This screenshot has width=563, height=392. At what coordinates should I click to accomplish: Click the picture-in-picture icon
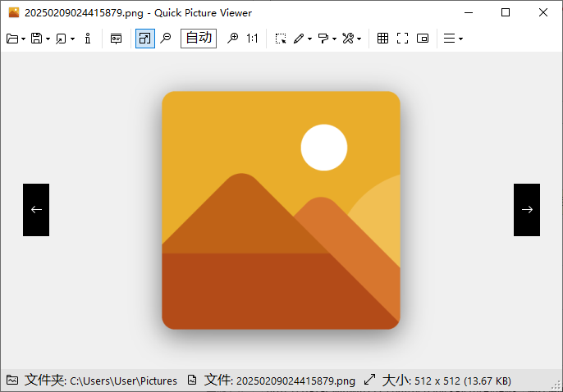[x=423, y=39]
